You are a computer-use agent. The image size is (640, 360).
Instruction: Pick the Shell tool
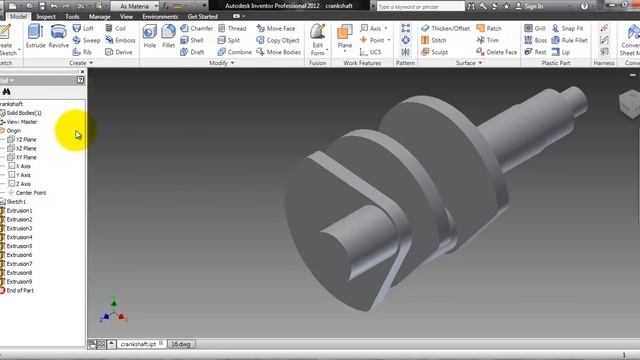pyautogui.click(x=192, y=40)
